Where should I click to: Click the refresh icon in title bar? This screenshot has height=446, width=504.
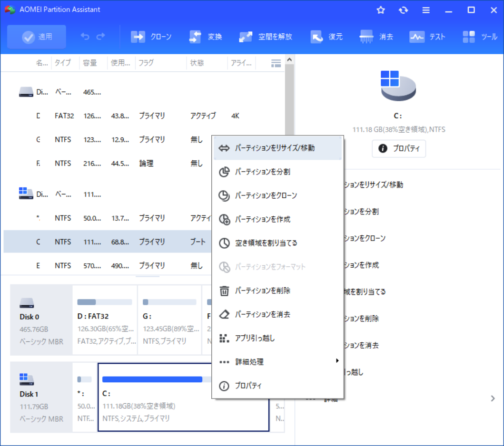[404, 10]
